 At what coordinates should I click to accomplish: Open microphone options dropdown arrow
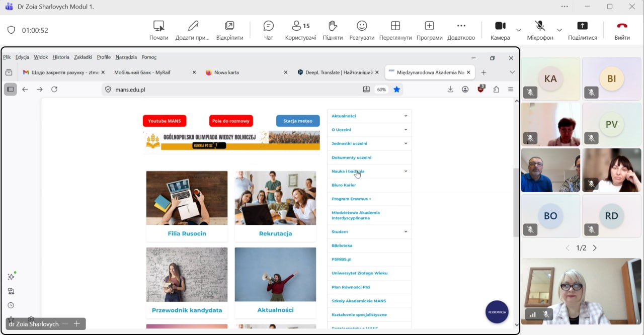[559, 30]
